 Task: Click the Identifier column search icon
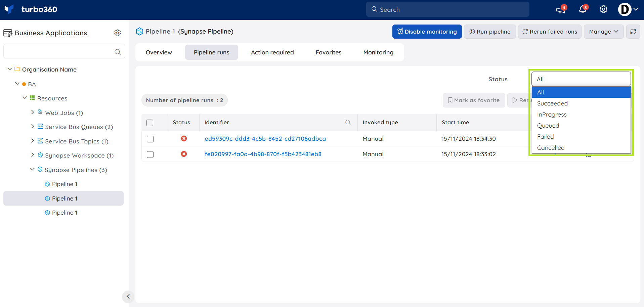(348, 123)
